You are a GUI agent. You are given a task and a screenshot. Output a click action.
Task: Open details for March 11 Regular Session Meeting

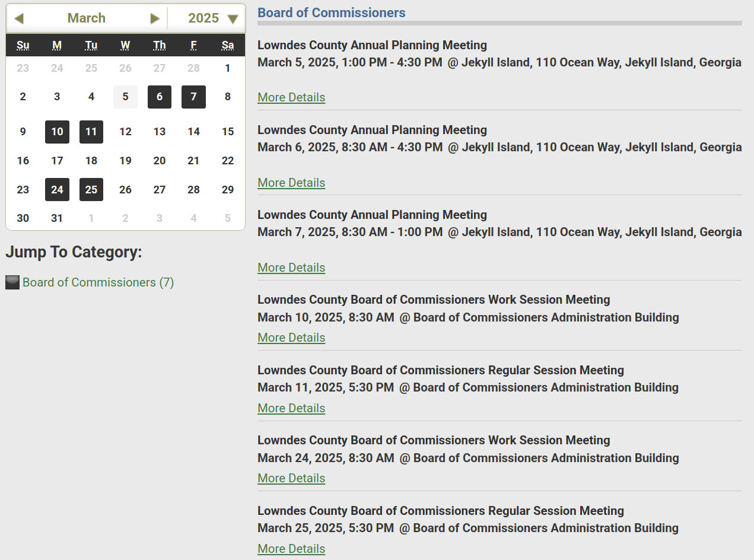click(291, 408)
